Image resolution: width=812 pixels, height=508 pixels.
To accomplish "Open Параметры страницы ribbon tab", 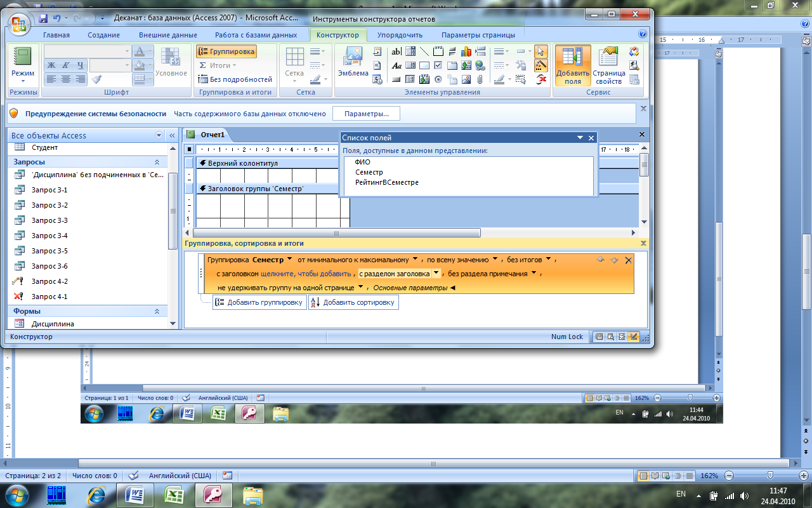I will (478, 35).
